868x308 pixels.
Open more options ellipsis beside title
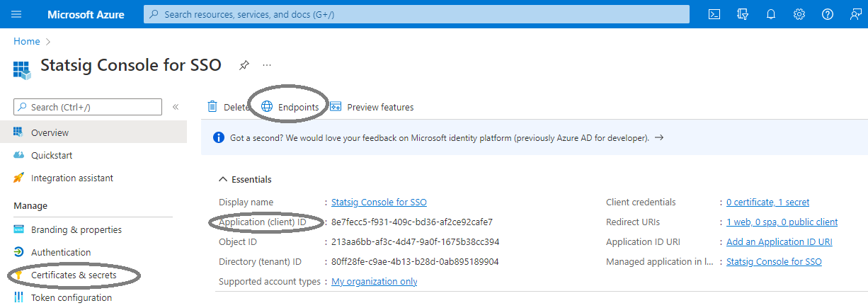267,65
